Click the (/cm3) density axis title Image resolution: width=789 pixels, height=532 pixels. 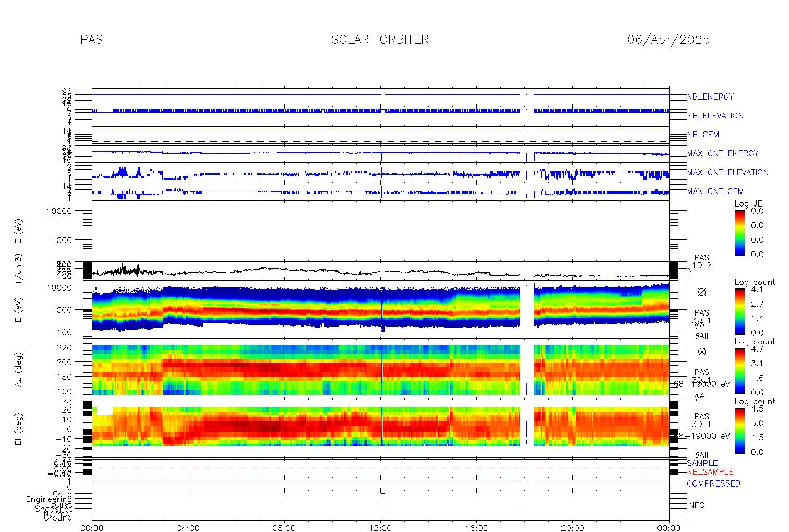18,269
